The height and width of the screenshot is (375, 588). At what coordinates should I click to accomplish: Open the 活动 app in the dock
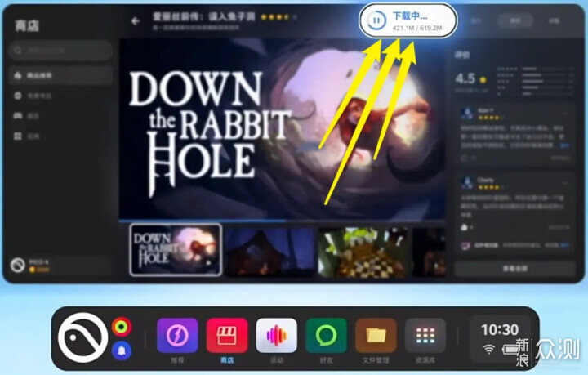[x=276, y=336]
